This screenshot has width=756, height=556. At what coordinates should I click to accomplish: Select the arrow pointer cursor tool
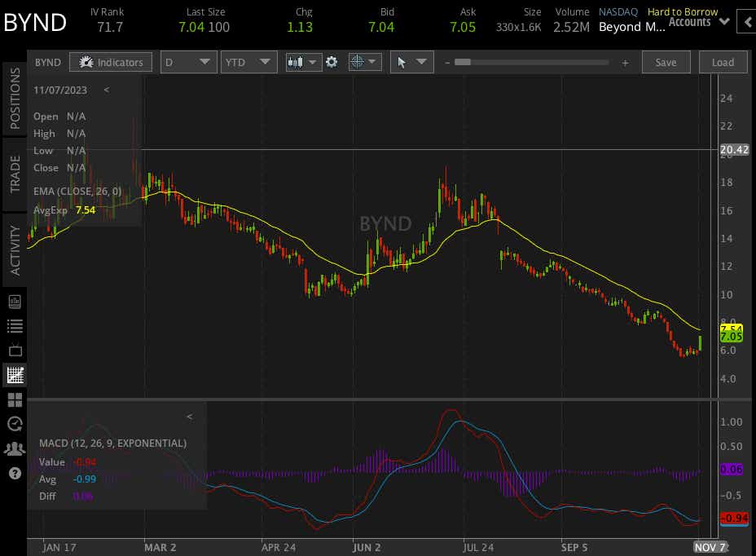tap(401, 62)
